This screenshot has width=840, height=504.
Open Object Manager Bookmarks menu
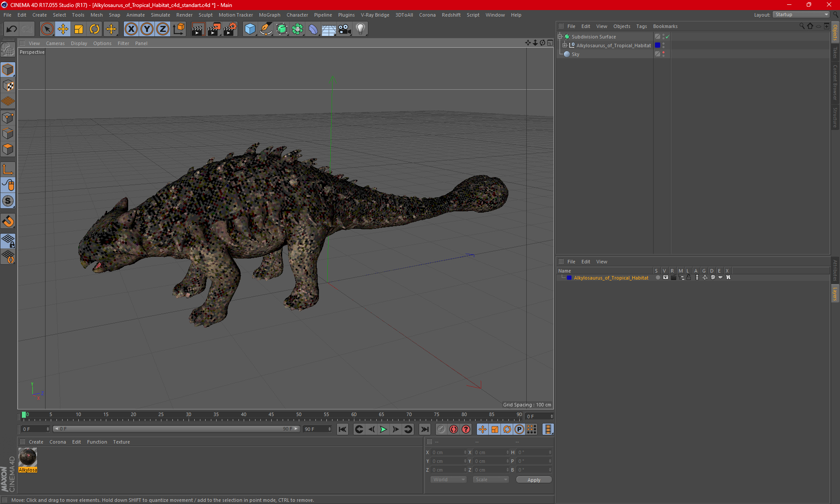tap(665, 26)
